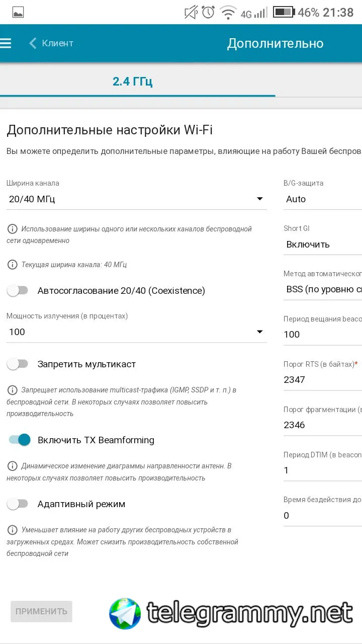Tap the Wi-Fi status bar icon

[x=228, y=12]
